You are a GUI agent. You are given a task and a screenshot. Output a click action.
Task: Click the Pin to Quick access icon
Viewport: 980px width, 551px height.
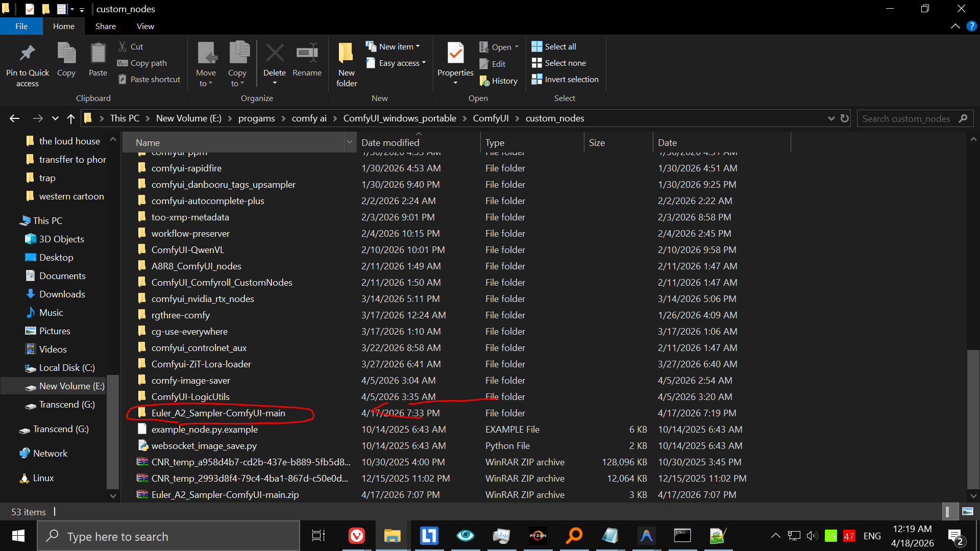(27, 54)
